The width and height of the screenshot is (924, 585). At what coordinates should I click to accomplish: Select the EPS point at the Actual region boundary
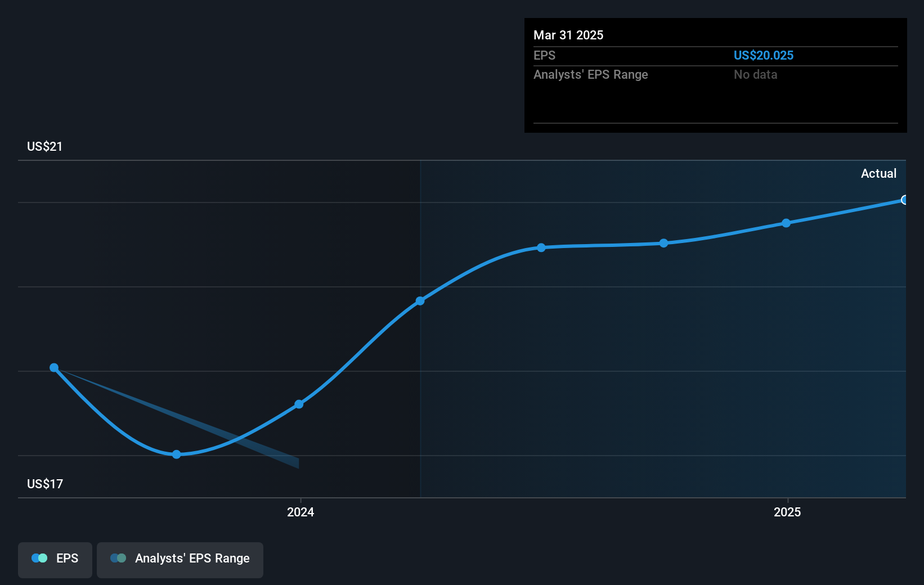tap(420, 301)
